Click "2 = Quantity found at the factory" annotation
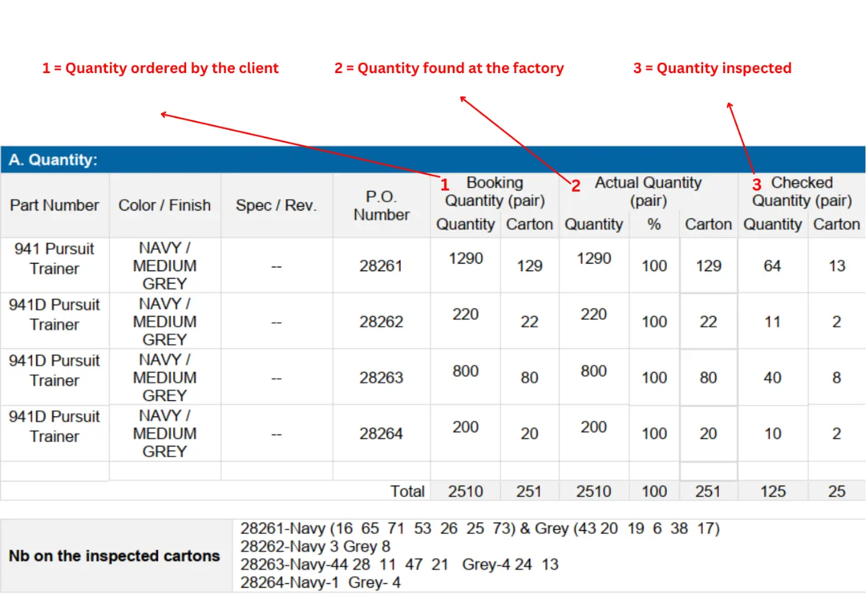 448,68
